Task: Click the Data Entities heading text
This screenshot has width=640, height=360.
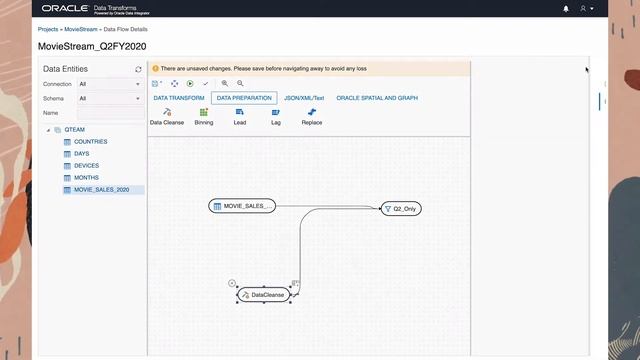Action: [65, 69]
